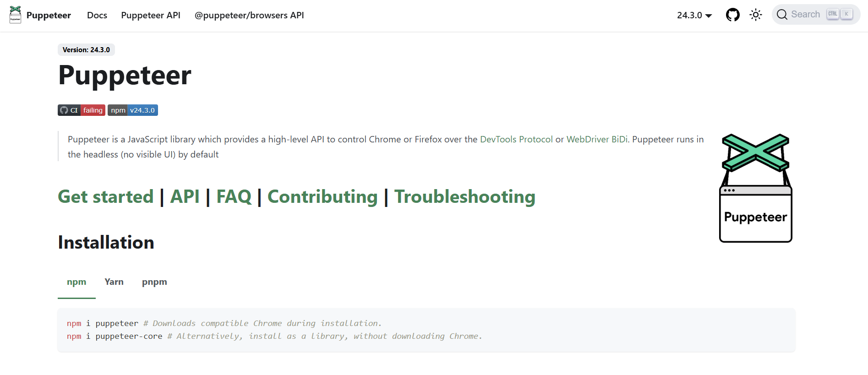The width and height of the screenshot is (868, 375).
Task: Click the Puppeteer logo in navbar
Action: point(15,15)
